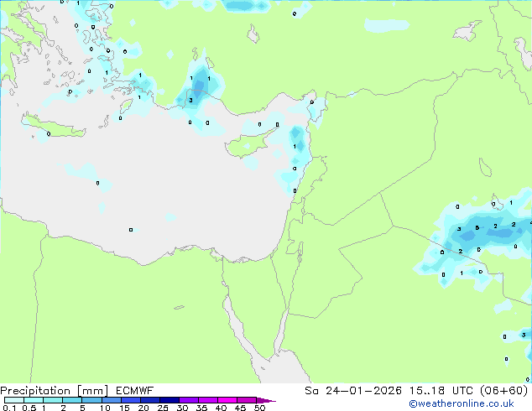Pick the 25–30 mm navy legend swatch
This screenshot has height=411, width=532.
(x=170, y=400)
